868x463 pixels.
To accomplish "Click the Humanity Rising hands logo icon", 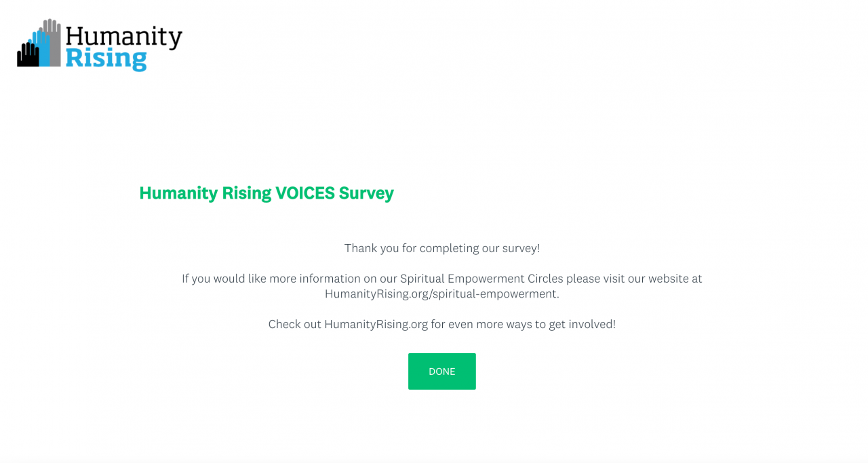I will click(40, 44).
